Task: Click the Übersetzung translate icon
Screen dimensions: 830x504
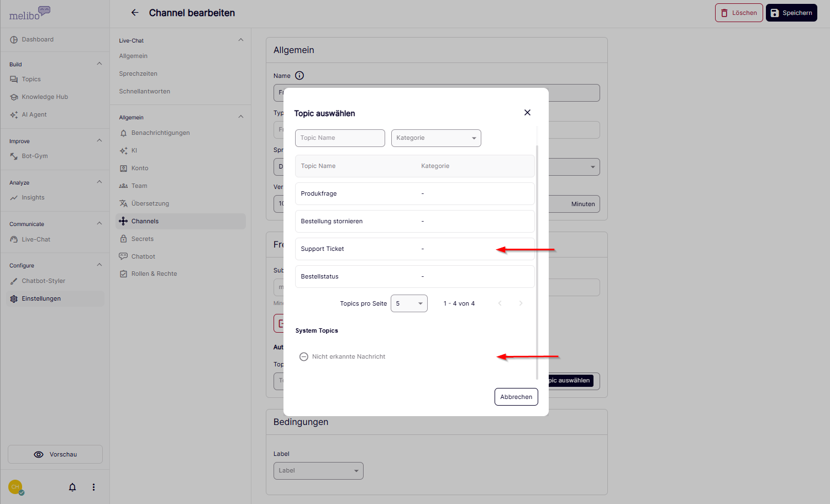Action: click(x=123, y=203)
